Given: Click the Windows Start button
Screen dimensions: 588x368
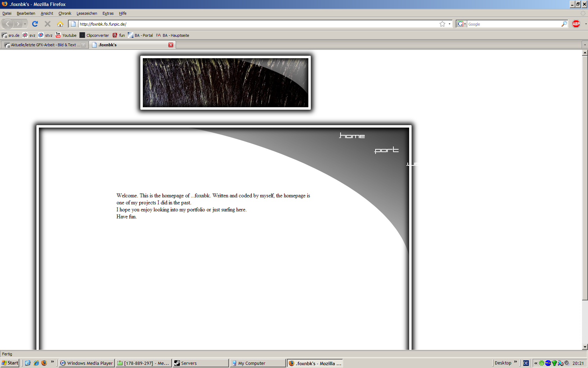Looking at the screenshot, I should (x=10, y=363).
